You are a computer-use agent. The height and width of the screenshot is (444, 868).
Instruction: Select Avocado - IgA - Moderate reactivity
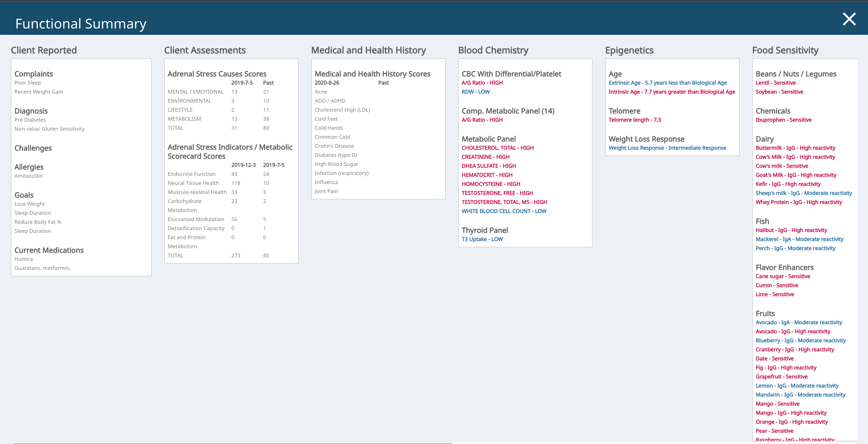coord(799,322)
